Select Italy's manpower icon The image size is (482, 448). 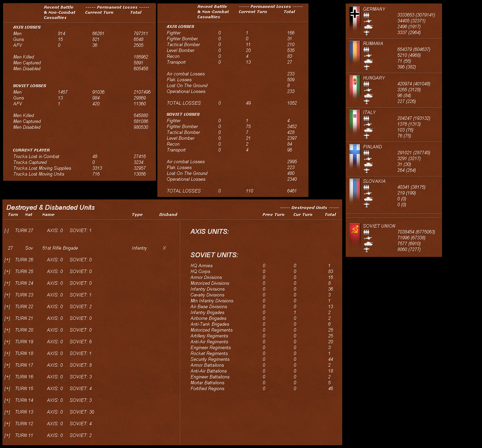(x=366, y=118)
